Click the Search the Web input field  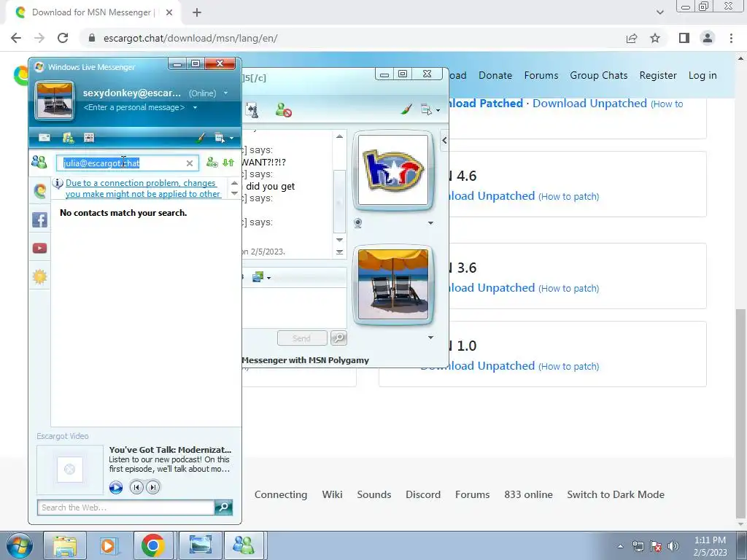(x=125, y=507)
